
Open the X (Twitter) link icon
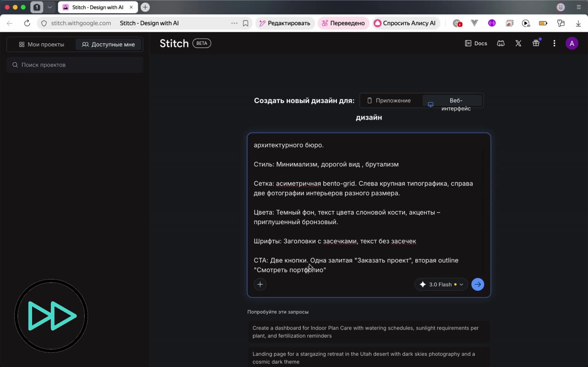tap(518, 43)
